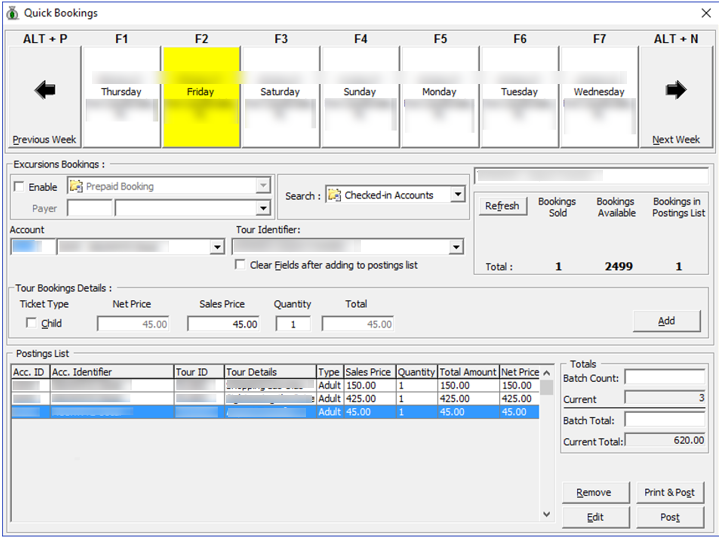Screen dimensions: 719x540
Task: Expand the Tour Identifier dropdown
Action: coord(456,247)
